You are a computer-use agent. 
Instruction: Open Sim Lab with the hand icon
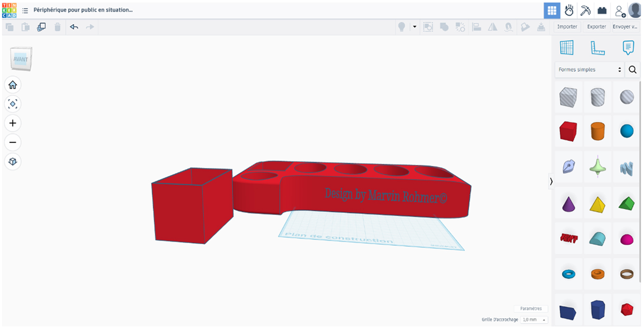tap(569, 10)
